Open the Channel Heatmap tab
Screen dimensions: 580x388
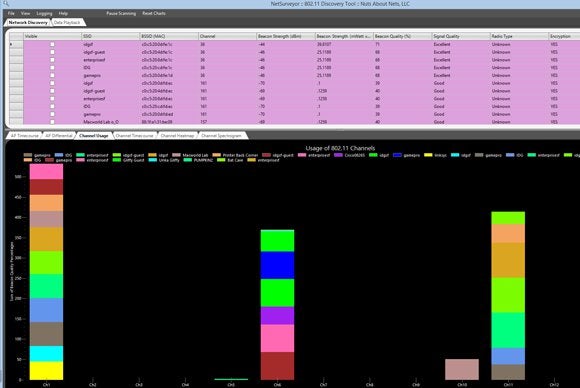click(x=177, y=136)
